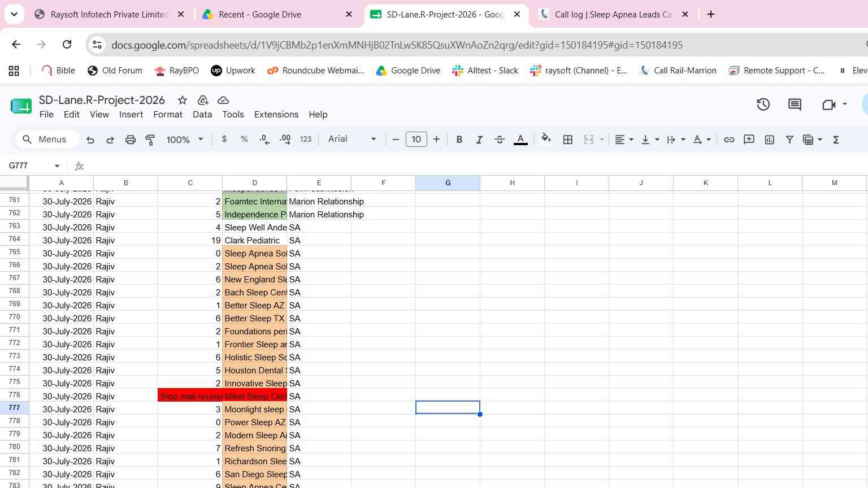The image size is (868, 488).
Task: Open the version history clock icon
Action: click(x=763, y=104)
